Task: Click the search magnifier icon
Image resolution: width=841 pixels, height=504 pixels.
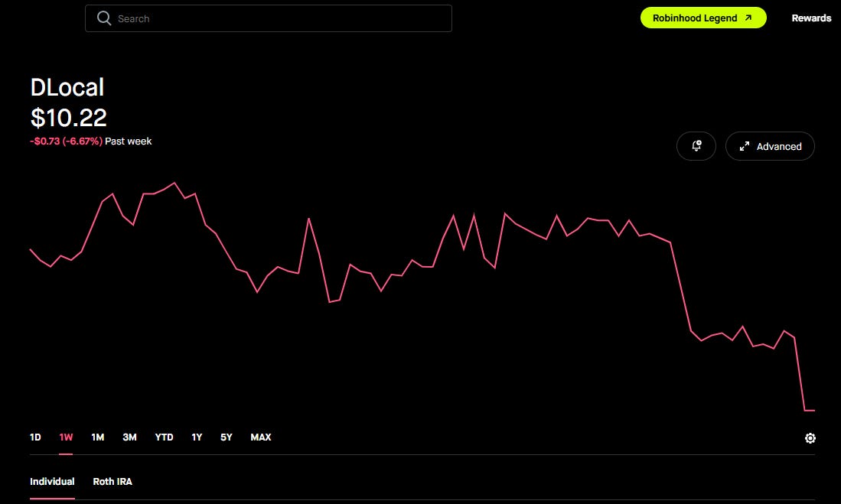Action: tap(104, 18)
